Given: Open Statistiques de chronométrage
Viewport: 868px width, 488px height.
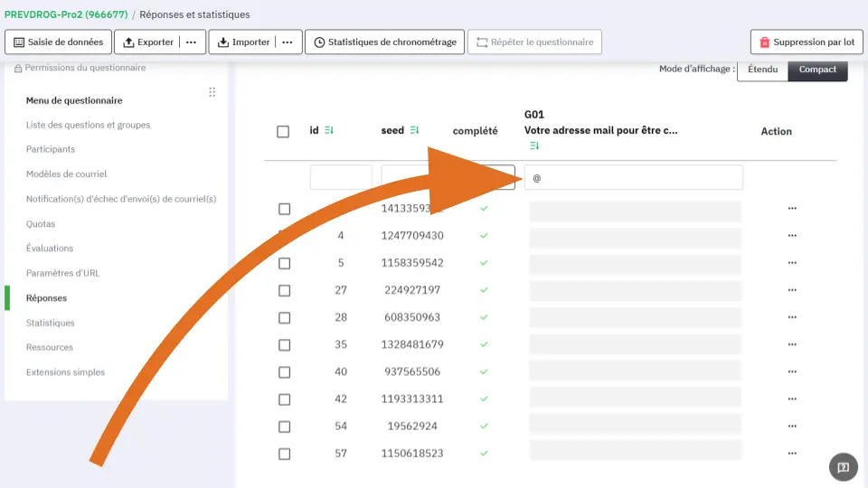Looking at the screenshot, I should click(x=384, y=42).
